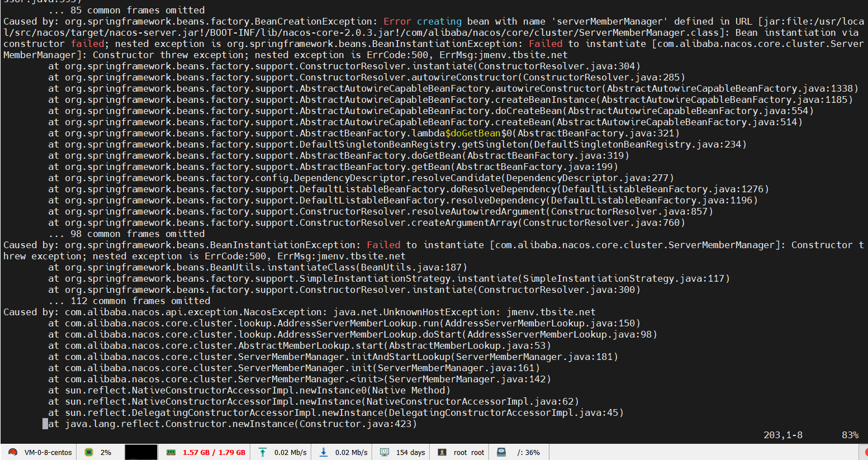The width and height of the screenshot is (868, 460).
Task: Click the CPU chip icon
Action: coord(88,452)
